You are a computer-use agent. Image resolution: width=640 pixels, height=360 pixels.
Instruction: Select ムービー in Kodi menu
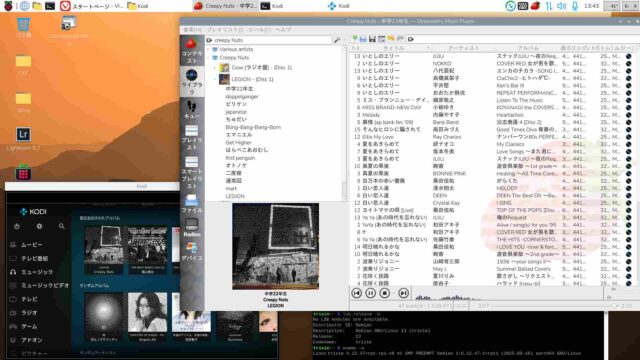pyautogui.click(x=32, y=244)
